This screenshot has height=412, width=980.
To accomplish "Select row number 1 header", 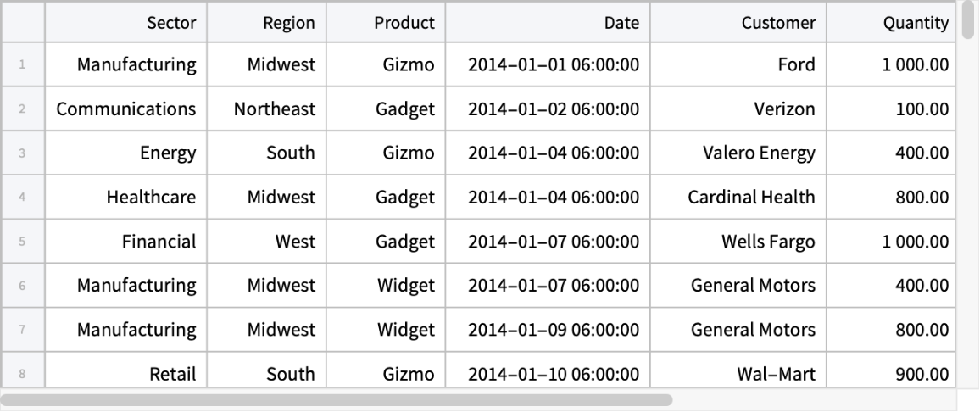I will click(x=22, y=64).
